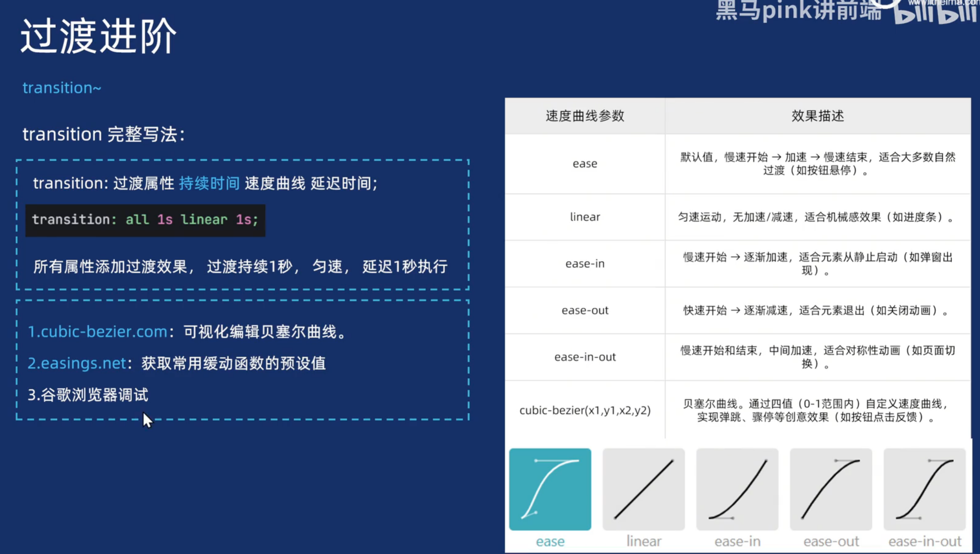The image size is (980, 554).
Task: Click the 速度曲线参数 table header
Action: (x=585, y=116)
